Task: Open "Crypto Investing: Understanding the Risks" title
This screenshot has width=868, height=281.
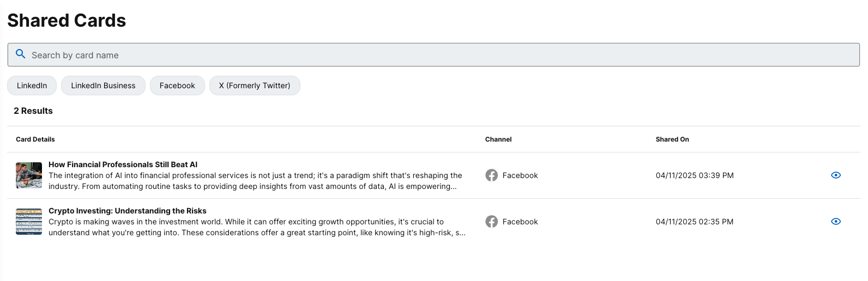Action: [128, 211]
